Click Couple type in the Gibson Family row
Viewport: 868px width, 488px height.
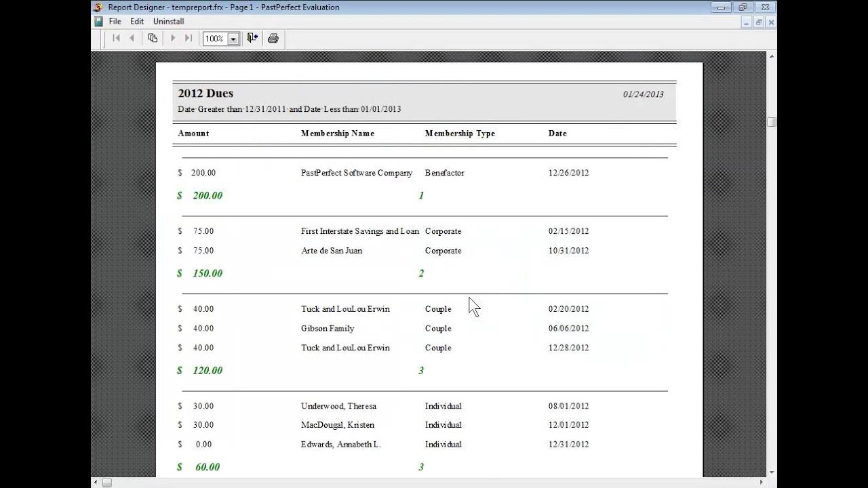(x=438, y=329)
